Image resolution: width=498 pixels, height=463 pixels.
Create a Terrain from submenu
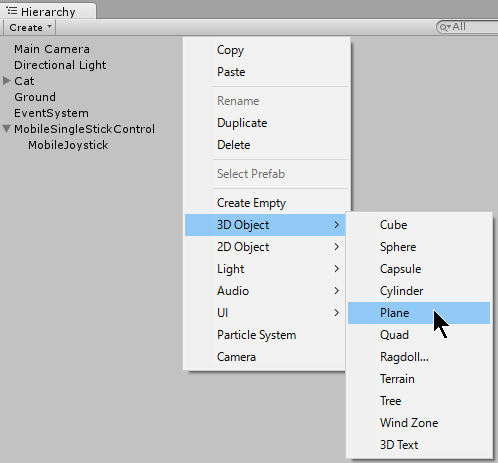[x=419, y=379]
